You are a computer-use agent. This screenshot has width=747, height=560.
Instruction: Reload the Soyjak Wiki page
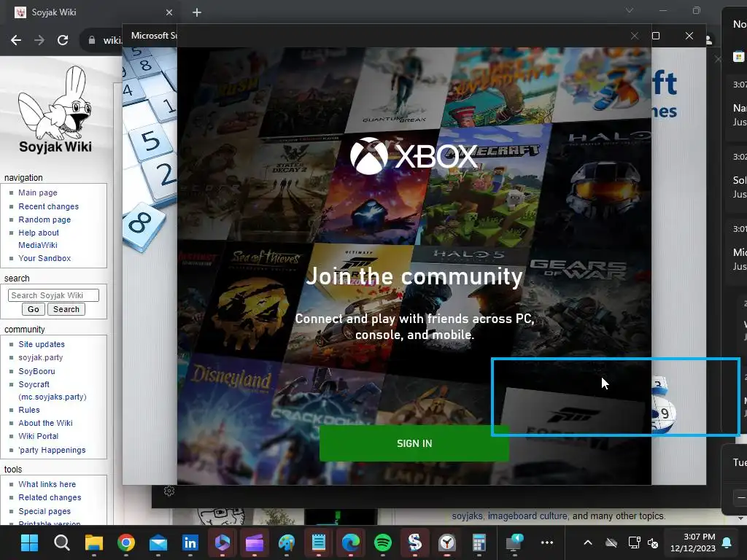[x=63, y=40]
